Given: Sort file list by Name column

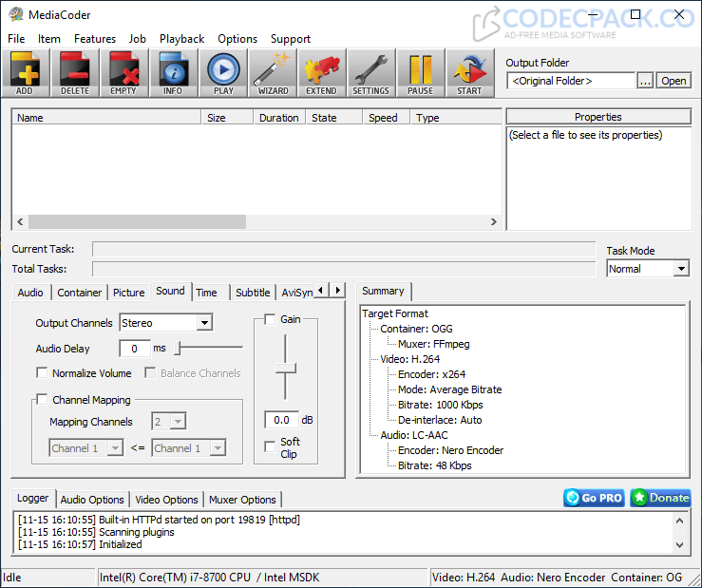Looking at the screenshot, I should 106,118.
